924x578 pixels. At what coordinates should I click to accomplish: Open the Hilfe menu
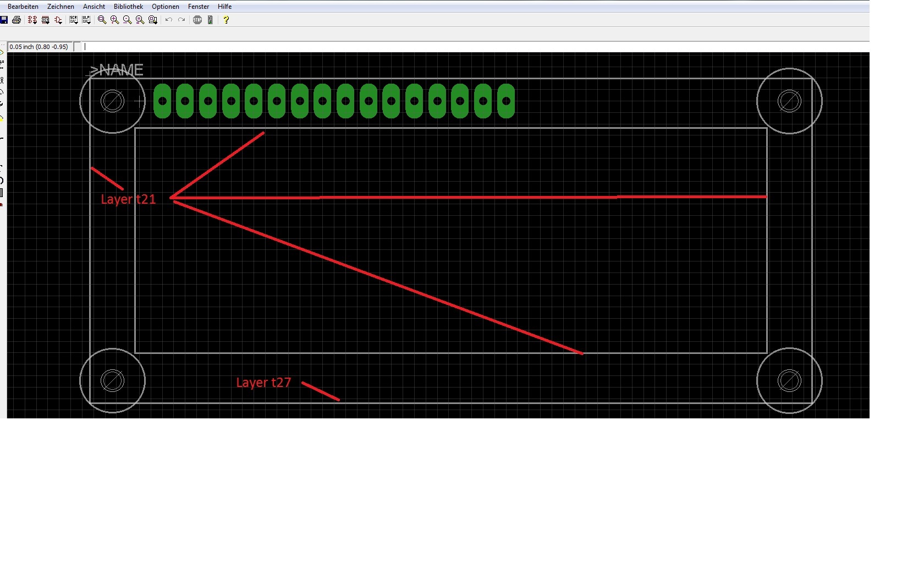point(224,7)
